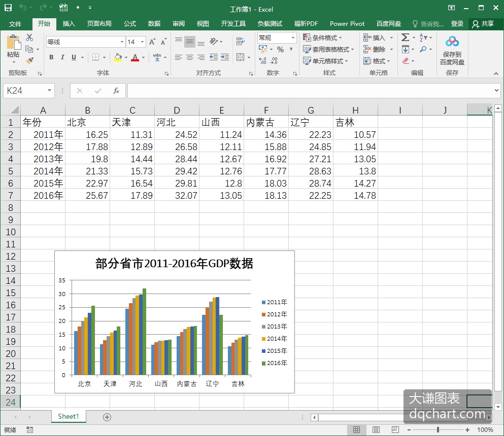Click the 共享 share button
The height and width of the screenshot is (436, 504).
[x=483, y=24]
